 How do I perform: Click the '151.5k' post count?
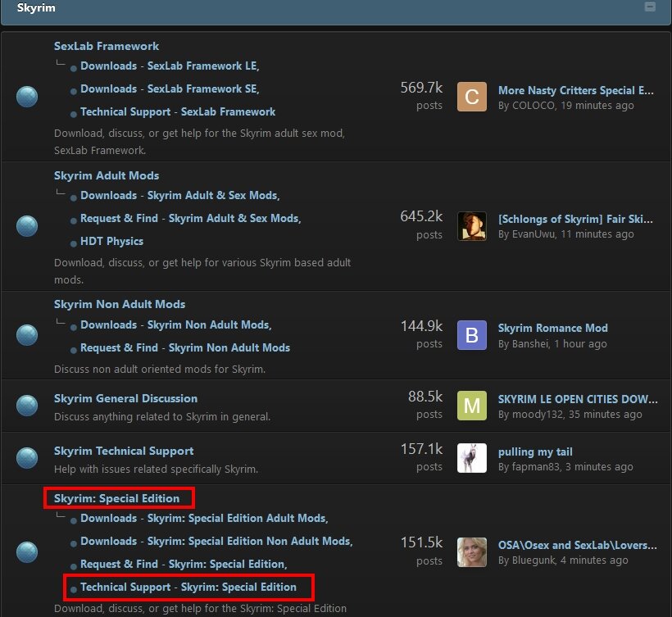click(421, 542)
